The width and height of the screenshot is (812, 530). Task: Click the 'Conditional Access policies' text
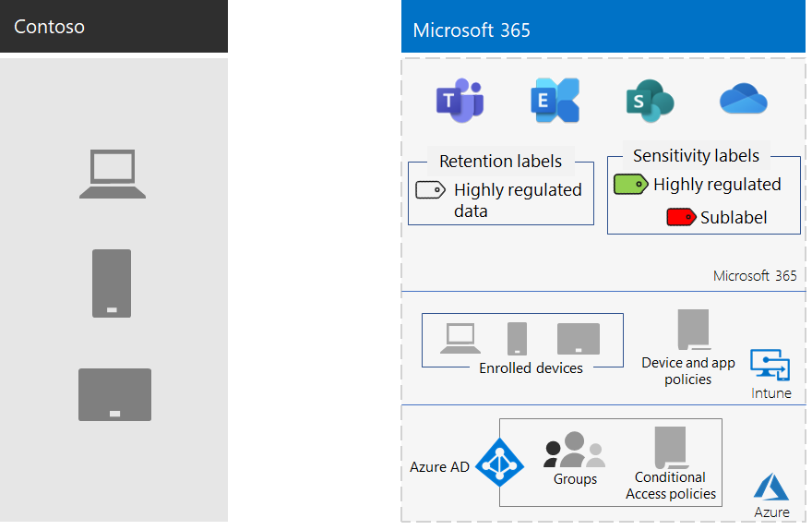click(x=671, y=486)
